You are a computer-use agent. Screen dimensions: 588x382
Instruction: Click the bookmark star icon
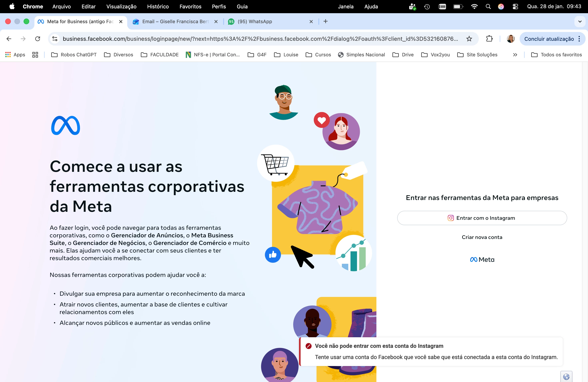coord(469,39)
